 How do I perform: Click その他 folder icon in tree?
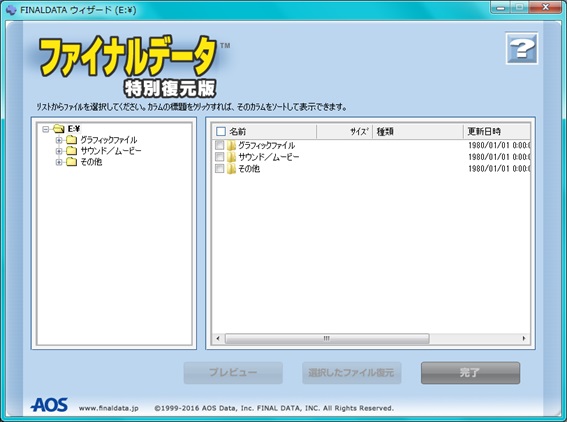point(71,162)
